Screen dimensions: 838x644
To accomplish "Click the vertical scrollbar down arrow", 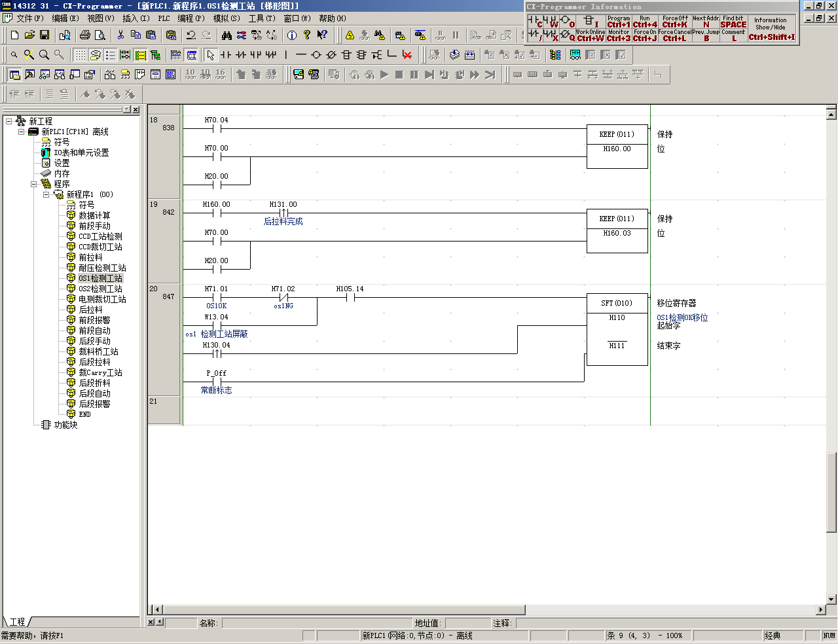I will [831, 599].
